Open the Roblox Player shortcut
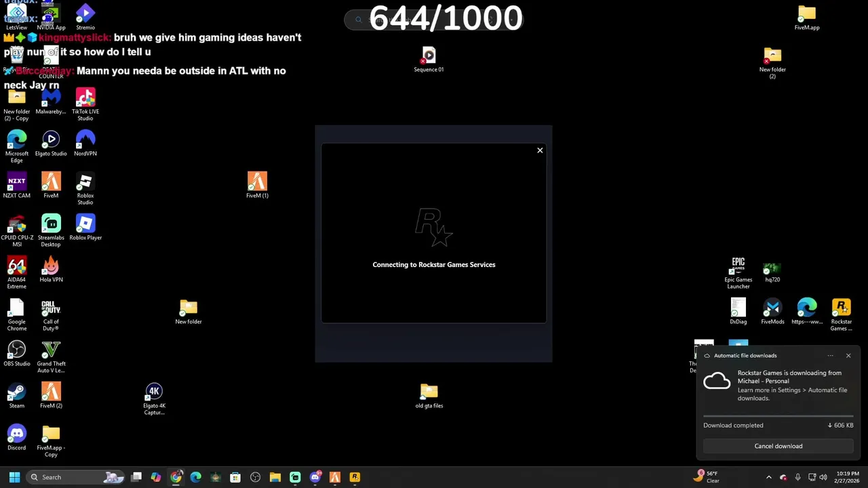Viewport: 868px width, 488px height. 85,228
